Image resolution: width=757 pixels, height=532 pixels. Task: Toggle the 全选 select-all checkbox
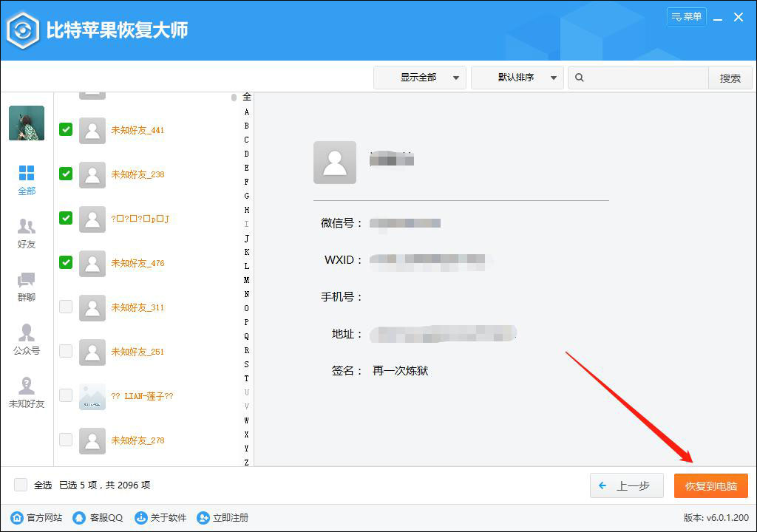point(20,485)
